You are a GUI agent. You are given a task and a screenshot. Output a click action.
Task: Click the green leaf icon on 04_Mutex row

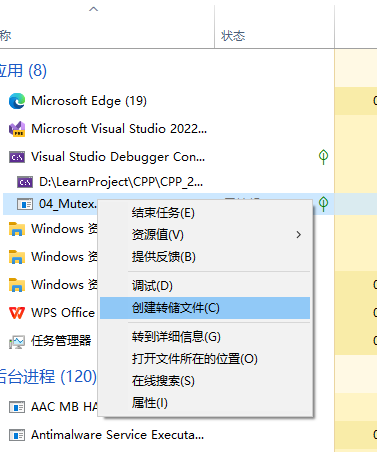point(323,204)
